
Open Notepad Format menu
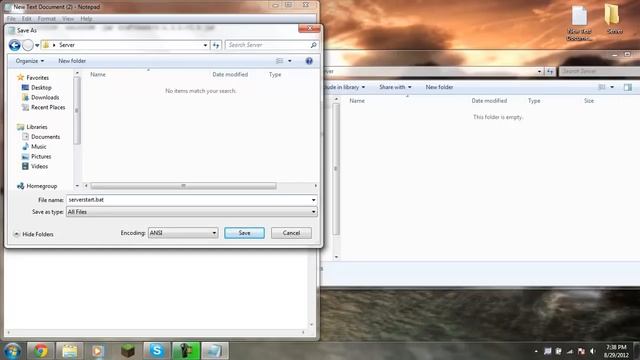pos(47,19)
